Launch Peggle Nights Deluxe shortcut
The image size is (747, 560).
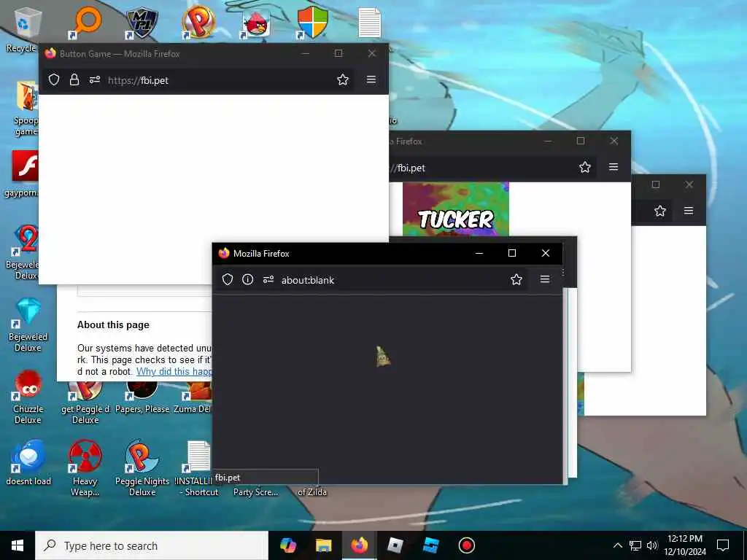tap(142, 456)
